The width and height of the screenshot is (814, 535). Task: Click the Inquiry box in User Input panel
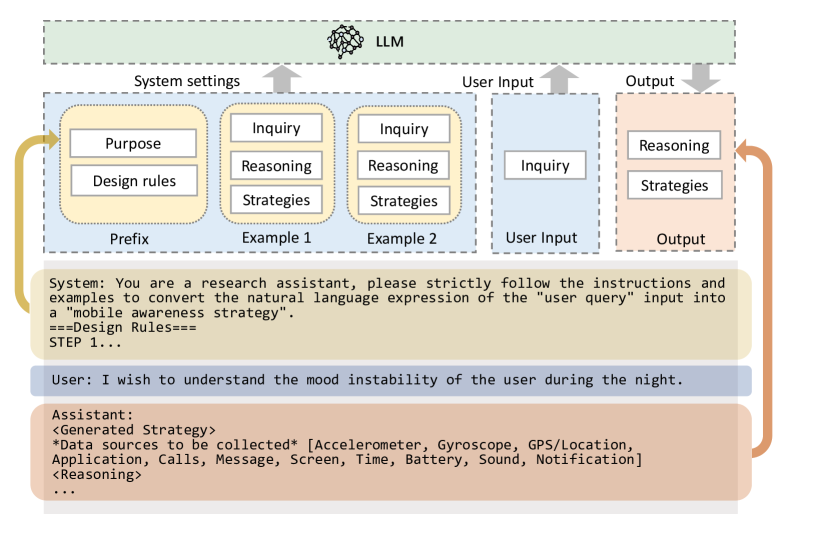pos(545,166)
